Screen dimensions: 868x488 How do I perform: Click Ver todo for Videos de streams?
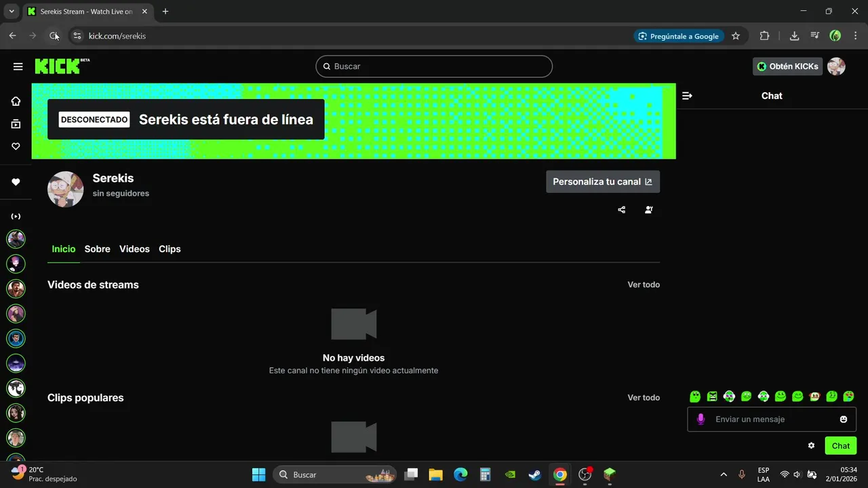pos(644,285)
